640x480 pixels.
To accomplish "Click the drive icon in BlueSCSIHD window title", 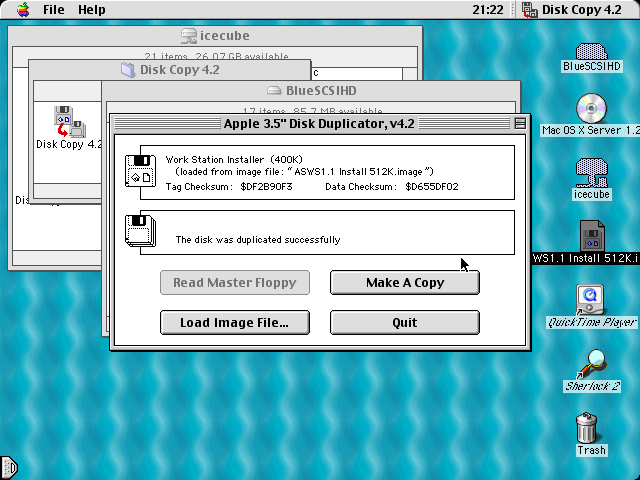I will pos(274,91).
